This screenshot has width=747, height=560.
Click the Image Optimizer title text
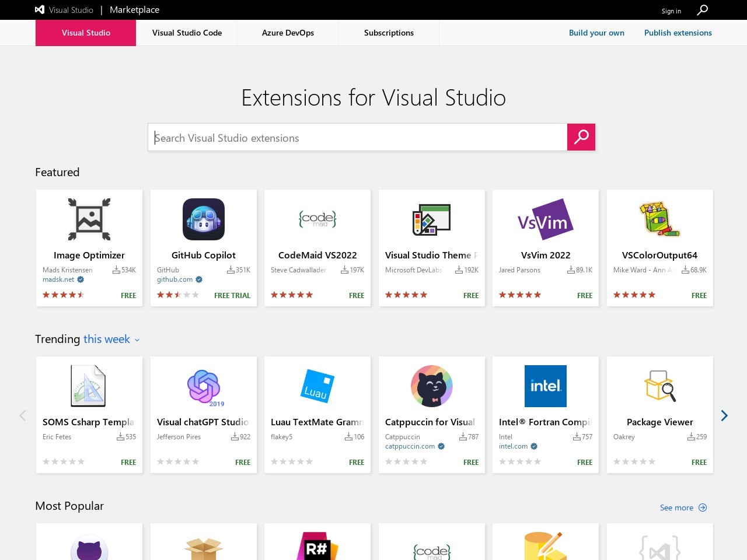point(89,256)
